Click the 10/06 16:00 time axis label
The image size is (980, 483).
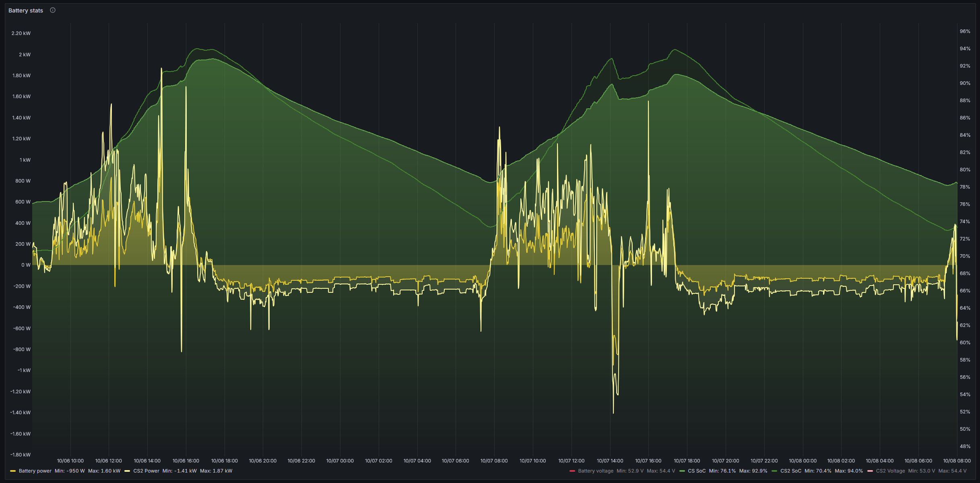[186, 461]
